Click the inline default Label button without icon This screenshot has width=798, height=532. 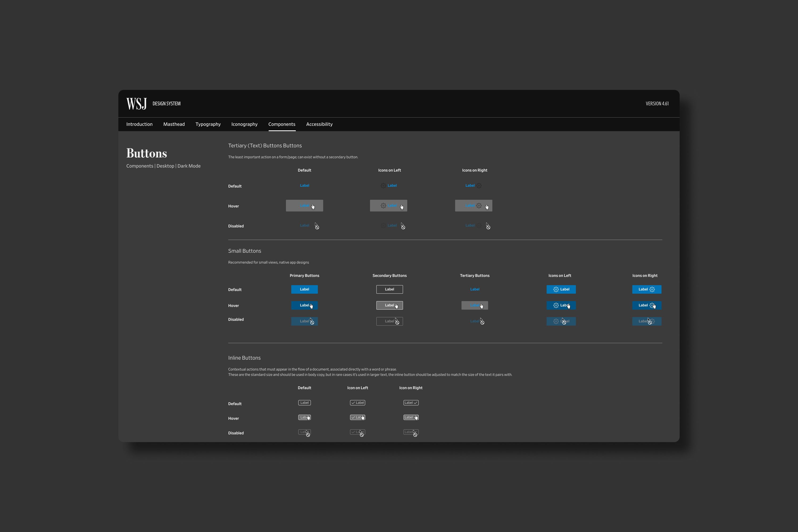[304, 403]
